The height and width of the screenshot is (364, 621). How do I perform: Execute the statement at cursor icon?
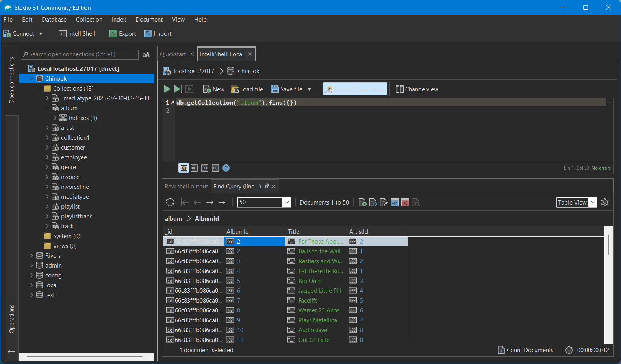click(178, 89)
